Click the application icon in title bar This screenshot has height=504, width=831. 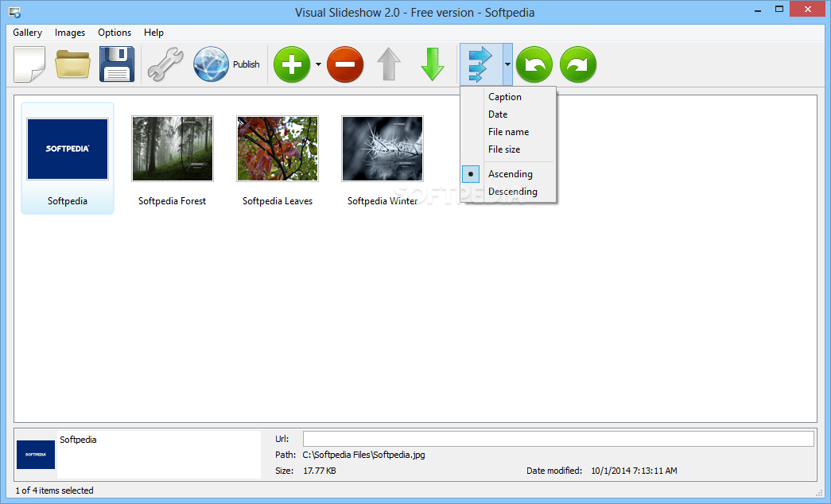(15, 12)
